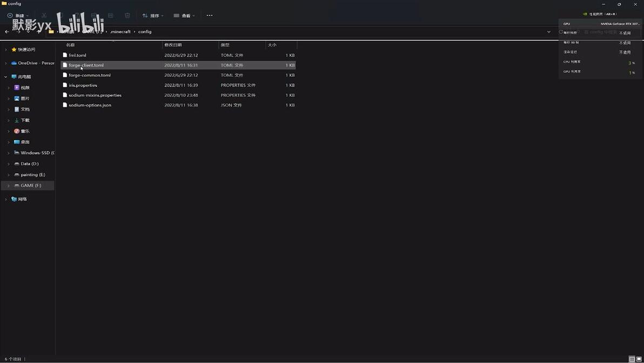Sort by the 修改日期 column header
The image size is (644, 363).
pyautogui.click(x=173, y=45)
